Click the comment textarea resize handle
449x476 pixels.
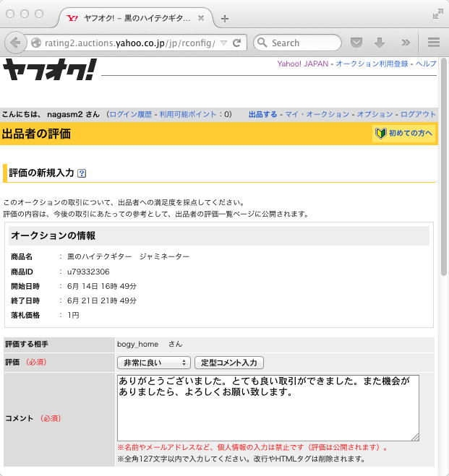(x=415, y=437)
